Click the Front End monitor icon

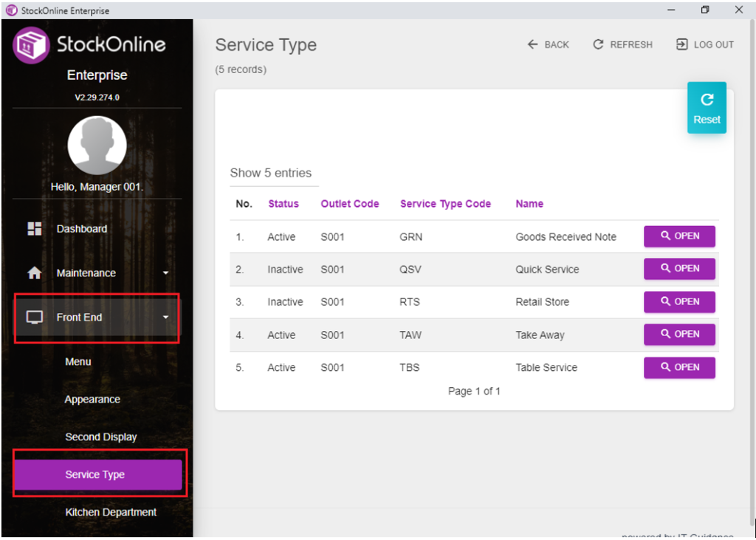(35, 318)
